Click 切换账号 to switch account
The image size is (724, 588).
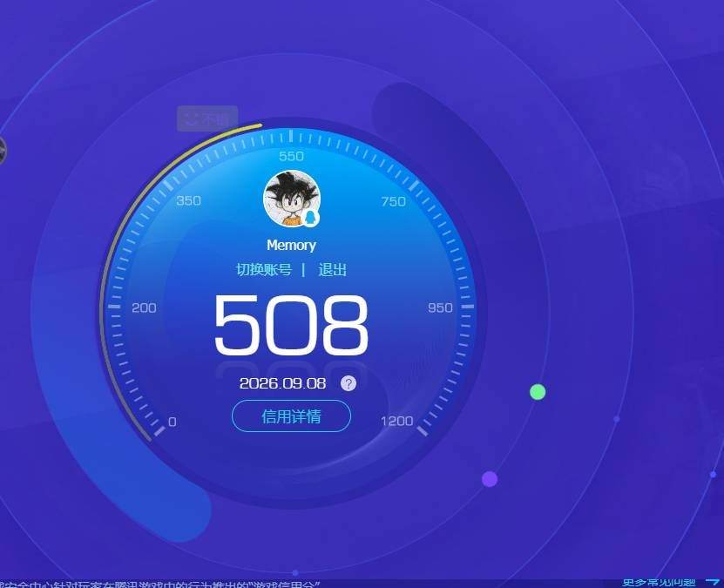click(x=264, y=269)
